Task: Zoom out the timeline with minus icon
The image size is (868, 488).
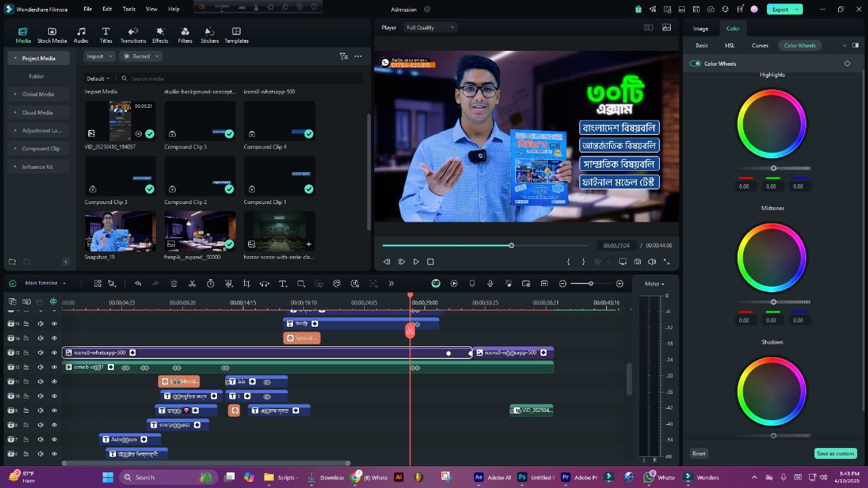Action: (x=563, y=283)
